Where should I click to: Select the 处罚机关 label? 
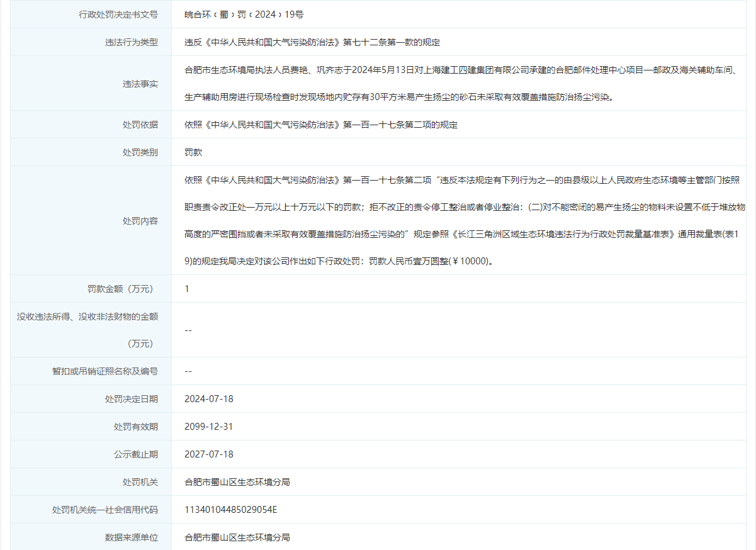tap(140, 482)
